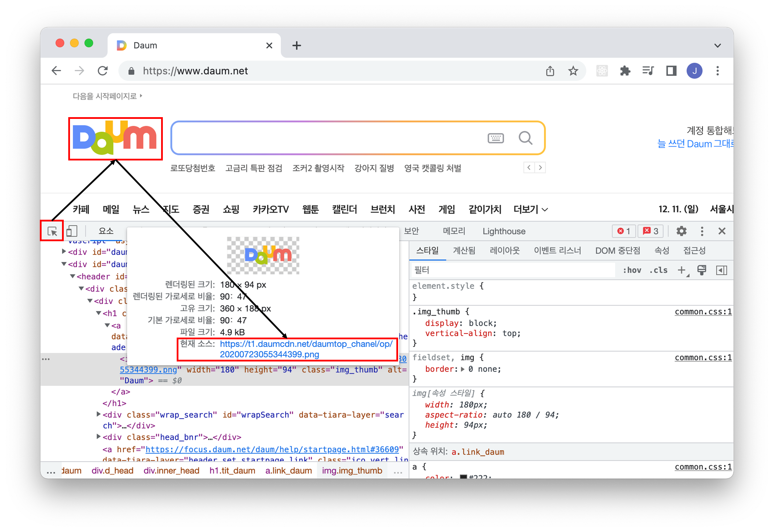The image size is (774, 532).
Task: Expand the wrap_search div node
Action: 99,414
